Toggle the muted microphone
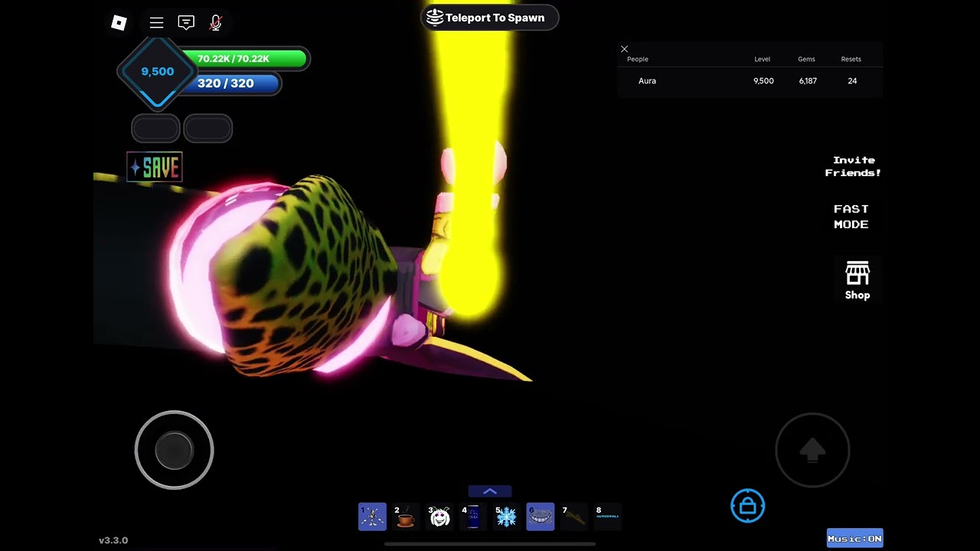 (216, 23)
